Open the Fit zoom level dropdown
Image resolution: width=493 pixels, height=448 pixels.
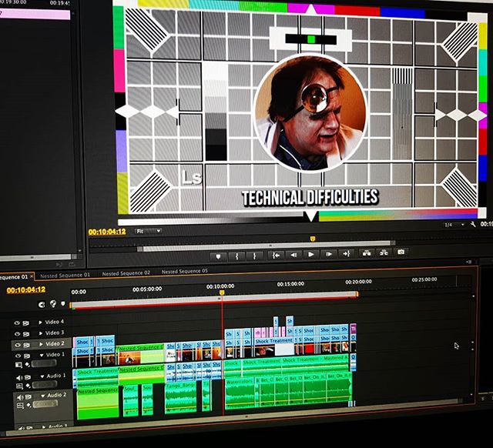(x=148, y=231)
